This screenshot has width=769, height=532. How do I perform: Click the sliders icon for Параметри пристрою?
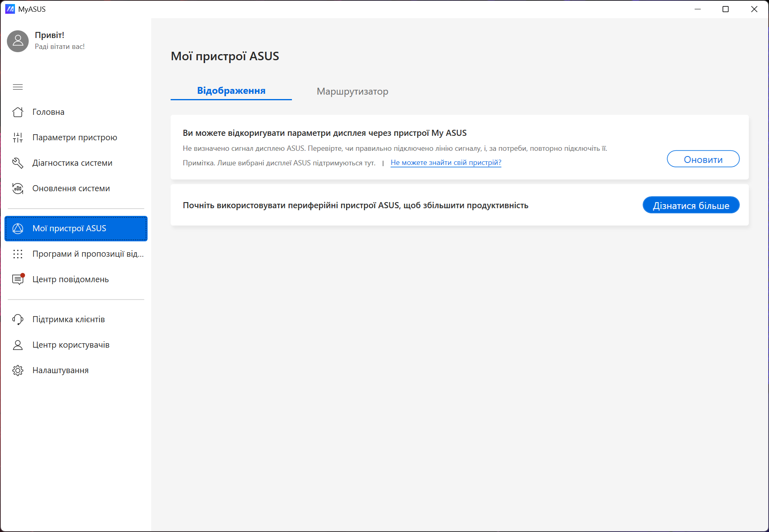pos(18,137)
